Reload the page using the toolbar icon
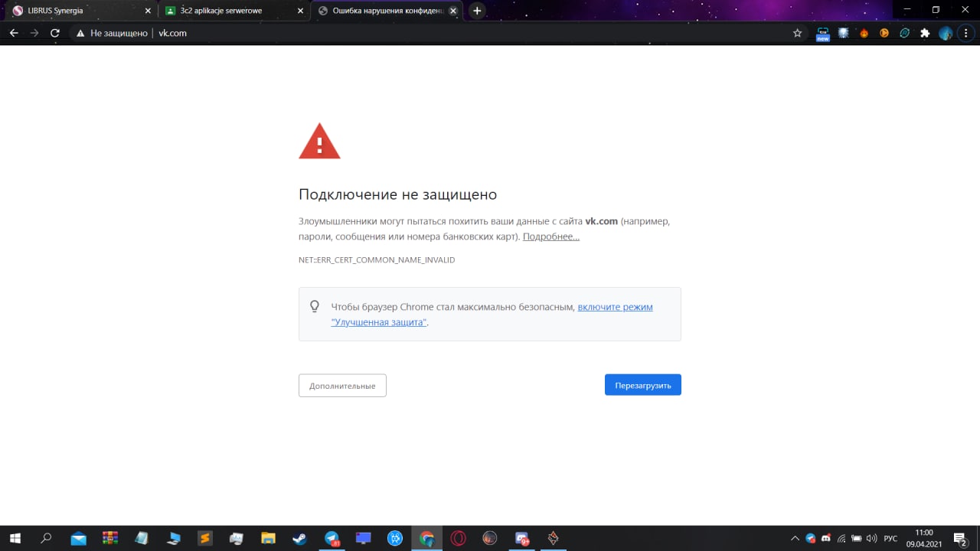Image resolution: width=980 pixels, height=551 pixels. point(55,33)
